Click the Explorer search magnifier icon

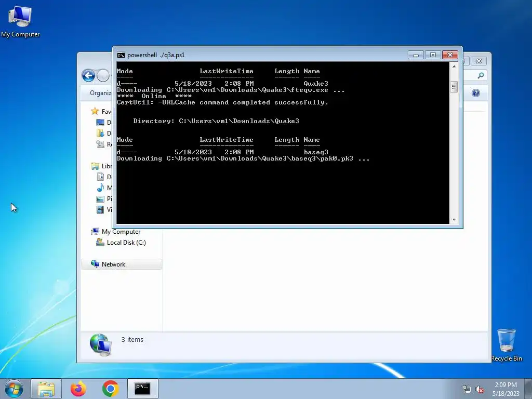pos(481,76)
